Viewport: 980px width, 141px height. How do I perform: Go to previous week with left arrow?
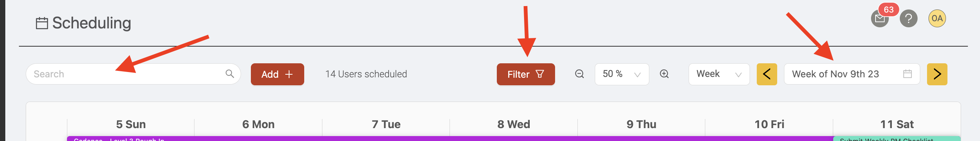pyautogui.click(x=767, y=74)
